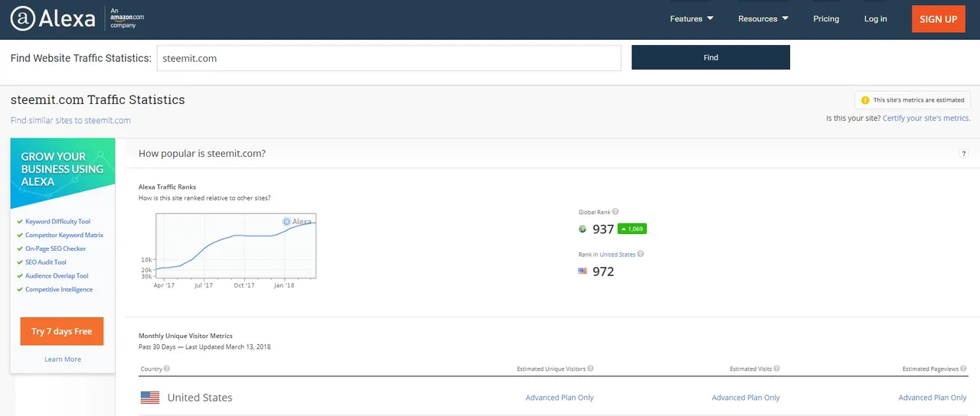This screenshot has height=416, width=980.
Task: Go to the Pricing page
Action: pos(826,19)
